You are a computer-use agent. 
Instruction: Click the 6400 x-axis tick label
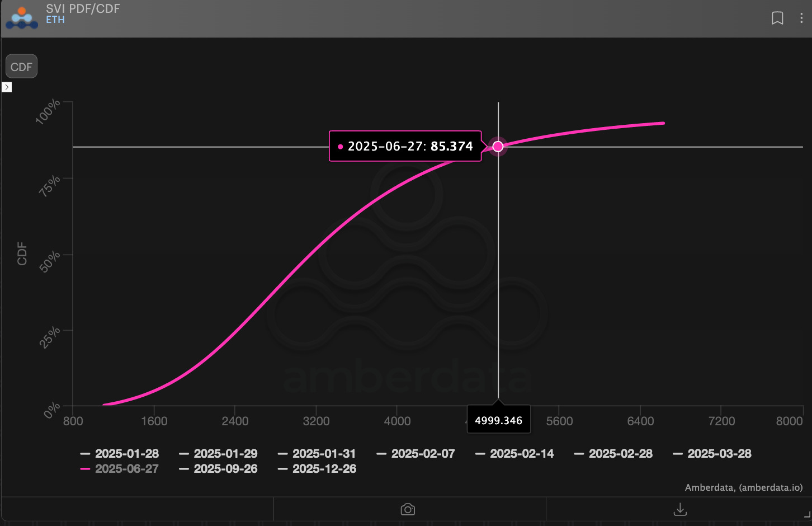click(x=640, y=421)
